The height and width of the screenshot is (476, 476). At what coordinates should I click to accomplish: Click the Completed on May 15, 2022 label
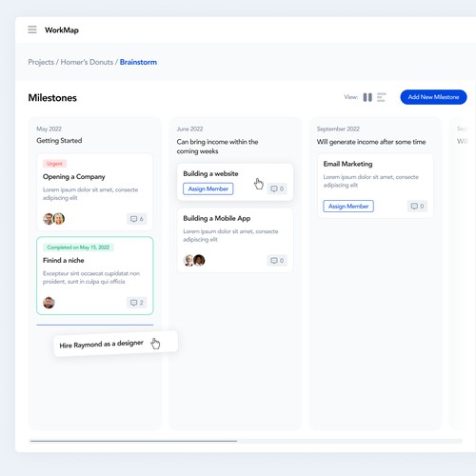(x=78, y=248)
